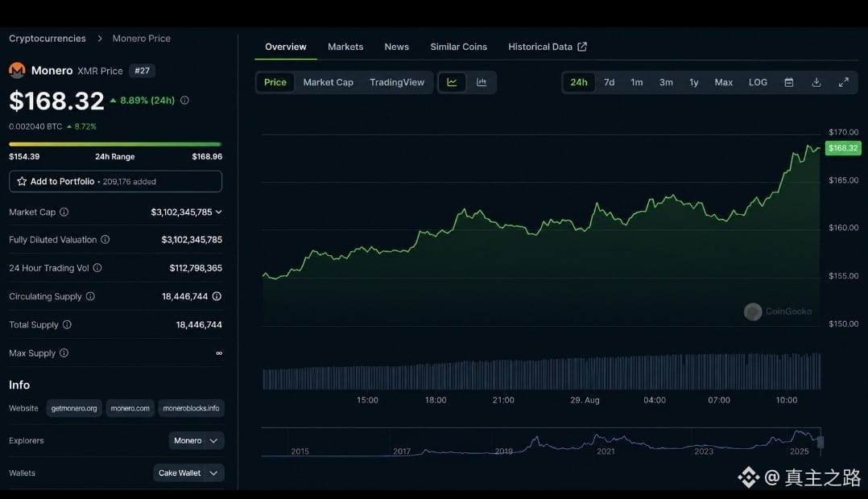Image resolution: width=868 pixels, height=499 pixels.
Task: Open Max Supply info icon
Action: click(x=64, y=353)
